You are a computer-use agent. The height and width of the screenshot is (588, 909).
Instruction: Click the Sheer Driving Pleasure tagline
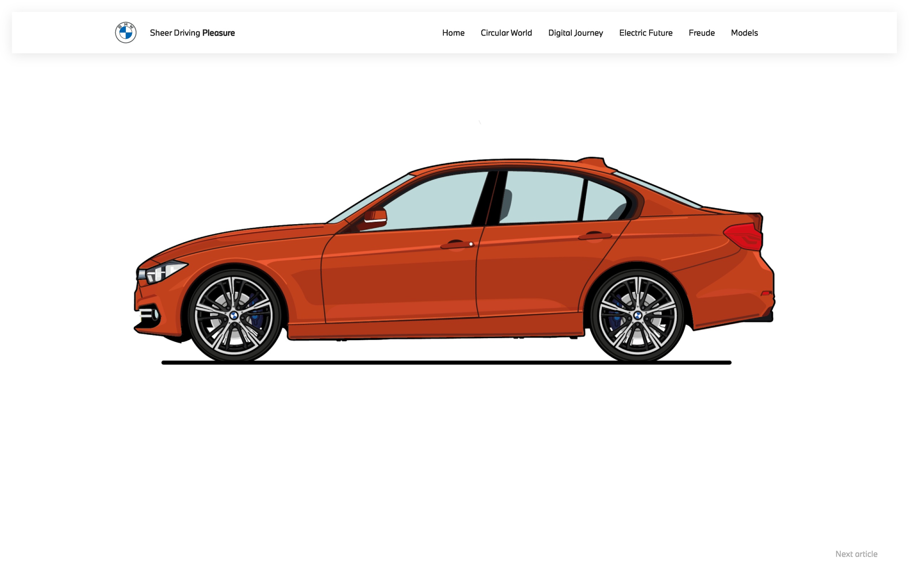point(192,33)
